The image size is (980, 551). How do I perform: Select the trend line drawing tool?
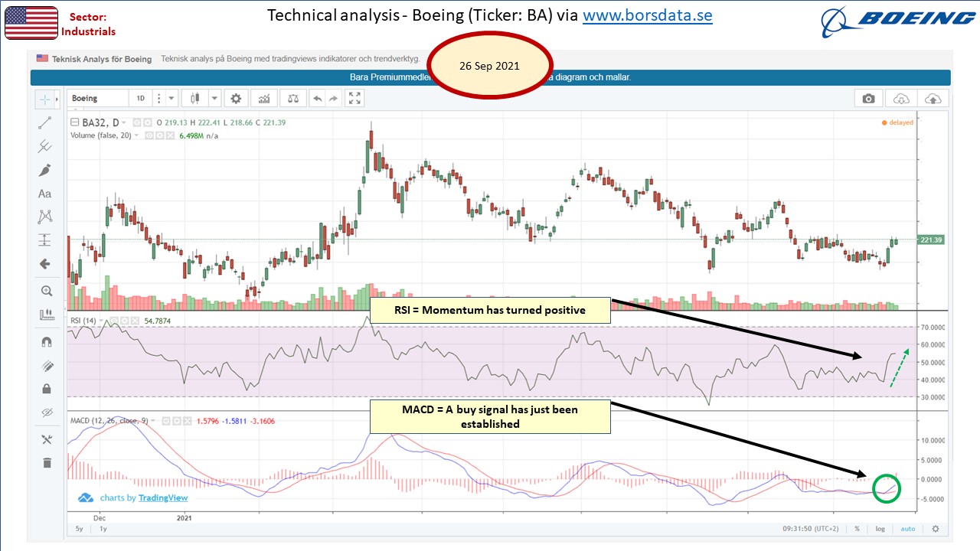[x=45, y=122]
